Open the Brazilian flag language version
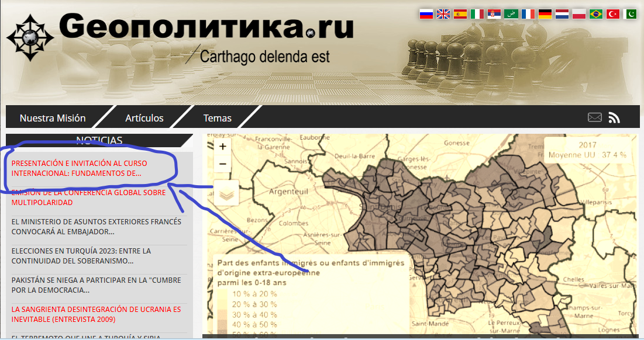Screen dimensions: 644x340 click(x=596, y=15)
